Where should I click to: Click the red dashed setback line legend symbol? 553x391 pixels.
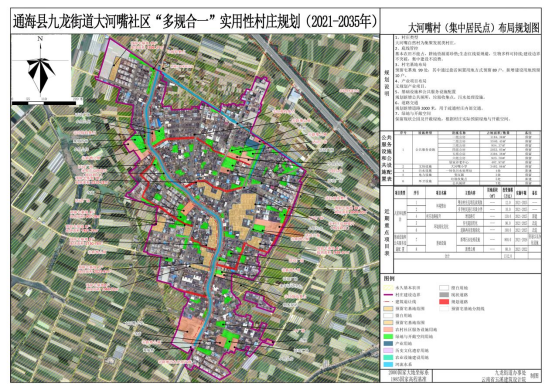coord(388,301)
